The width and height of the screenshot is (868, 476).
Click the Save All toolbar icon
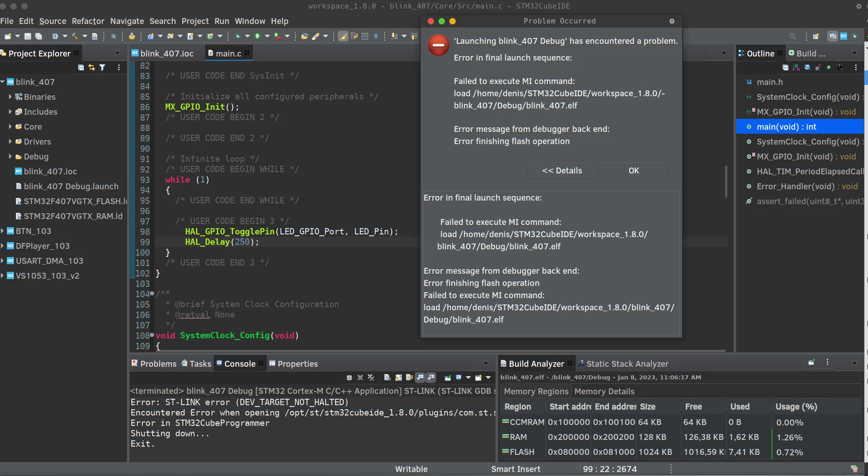(x=38, y=36)
